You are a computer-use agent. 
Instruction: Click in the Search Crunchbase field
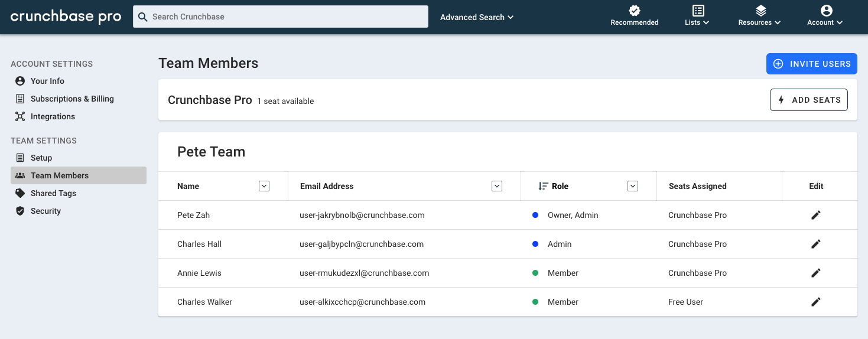[281, 17]
